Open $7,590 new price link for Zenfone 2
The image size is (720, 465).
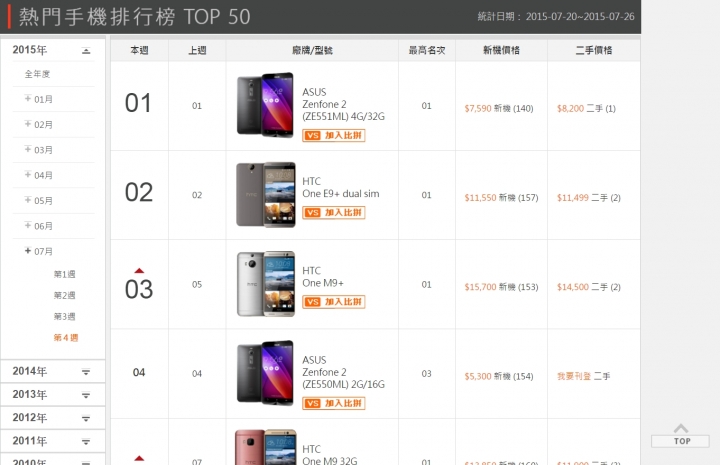click(x=478, y=108)
